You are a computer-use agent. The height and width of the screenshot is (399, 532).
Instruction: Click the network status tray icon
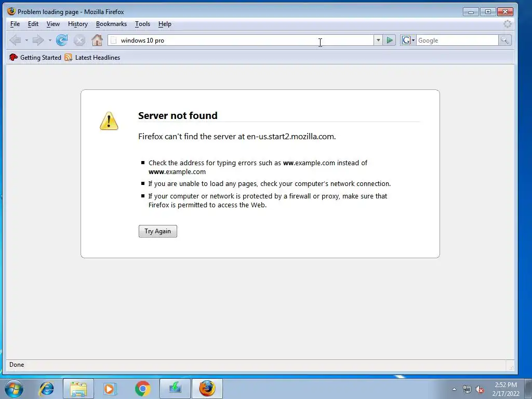point(467,389)
